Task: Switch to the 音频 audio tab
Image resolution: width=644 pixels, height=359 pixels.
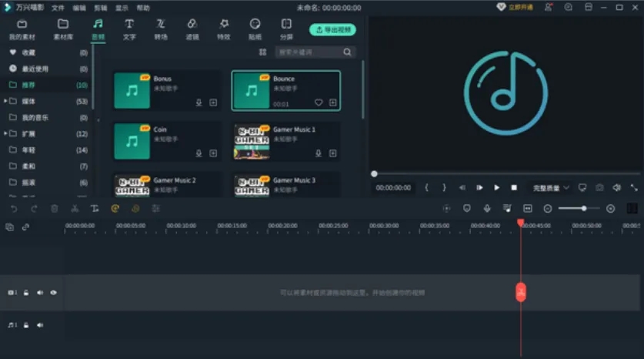Action: click(x=98, y=29)
